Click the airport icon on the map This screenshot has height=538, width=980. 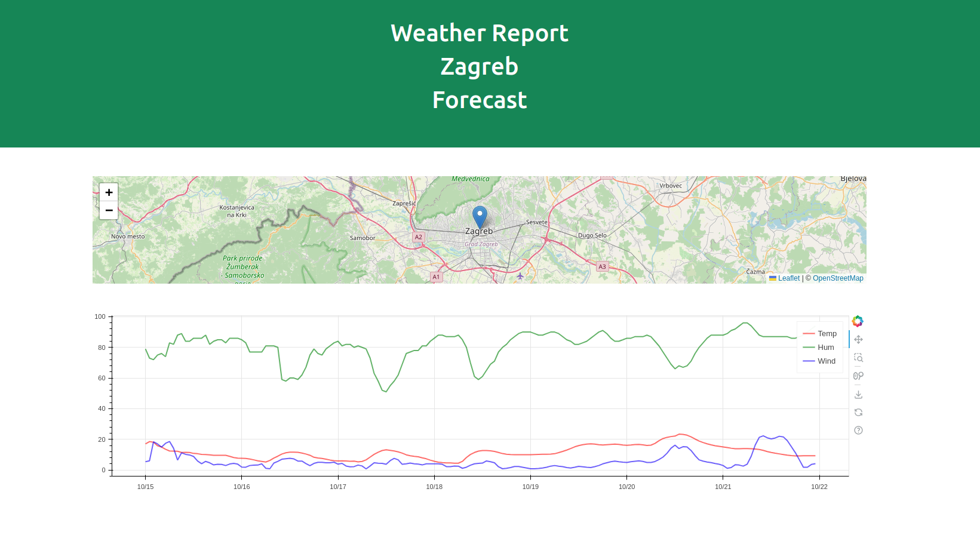click(520, 276)
